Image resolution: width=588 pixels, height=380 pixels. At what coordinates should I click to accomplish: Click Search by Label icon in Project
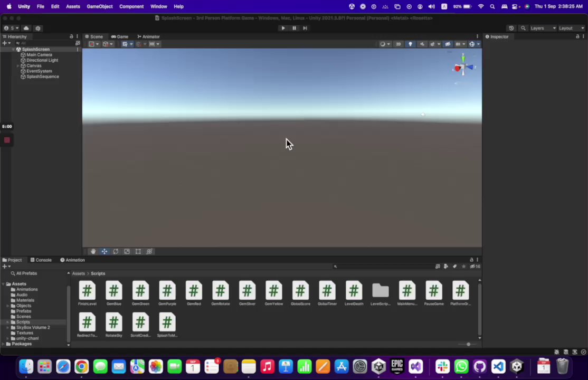(x=455, y=267)
